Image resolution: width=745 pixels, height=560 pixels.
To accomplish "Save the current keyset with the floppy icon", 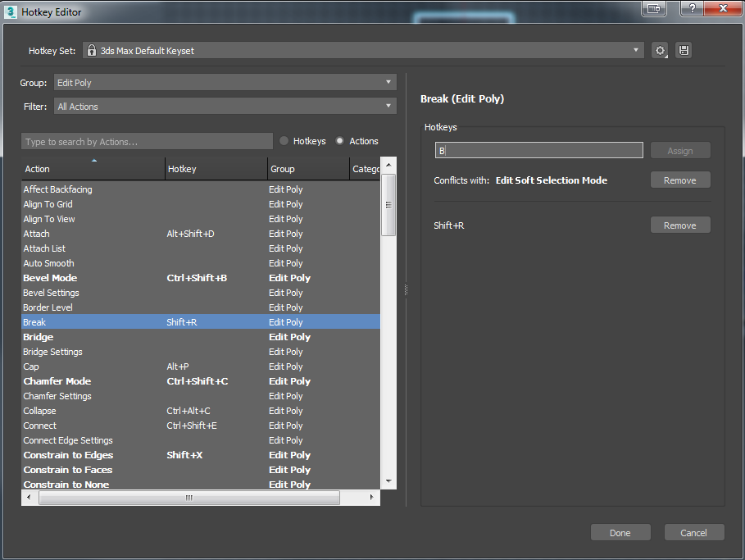I will 684,50.
